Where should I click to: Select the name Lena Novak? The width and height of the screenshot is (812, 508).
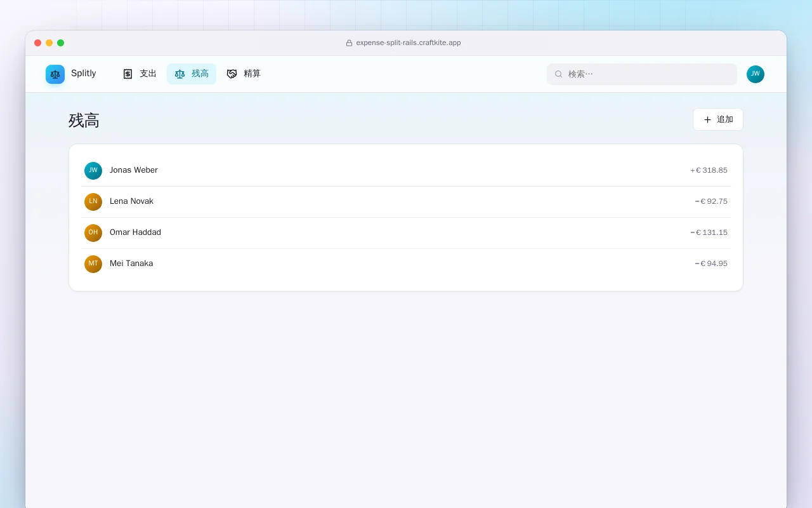click(131, 201)
